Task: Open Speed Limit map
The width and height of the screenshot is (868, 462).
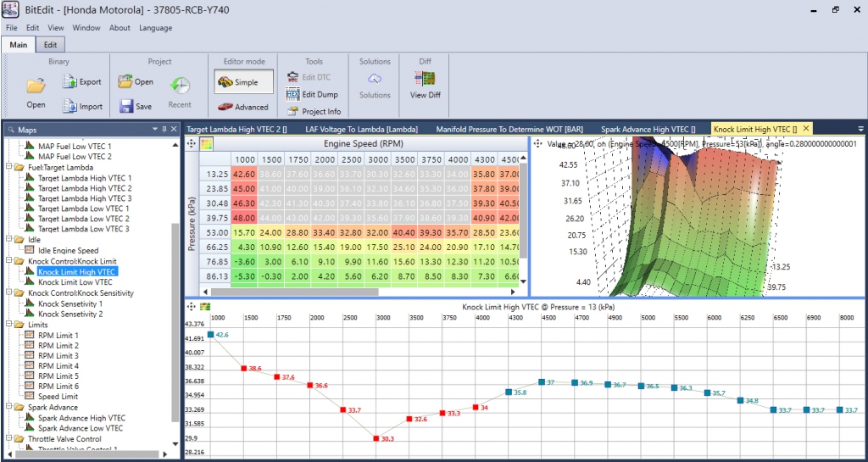Action: 58,396
